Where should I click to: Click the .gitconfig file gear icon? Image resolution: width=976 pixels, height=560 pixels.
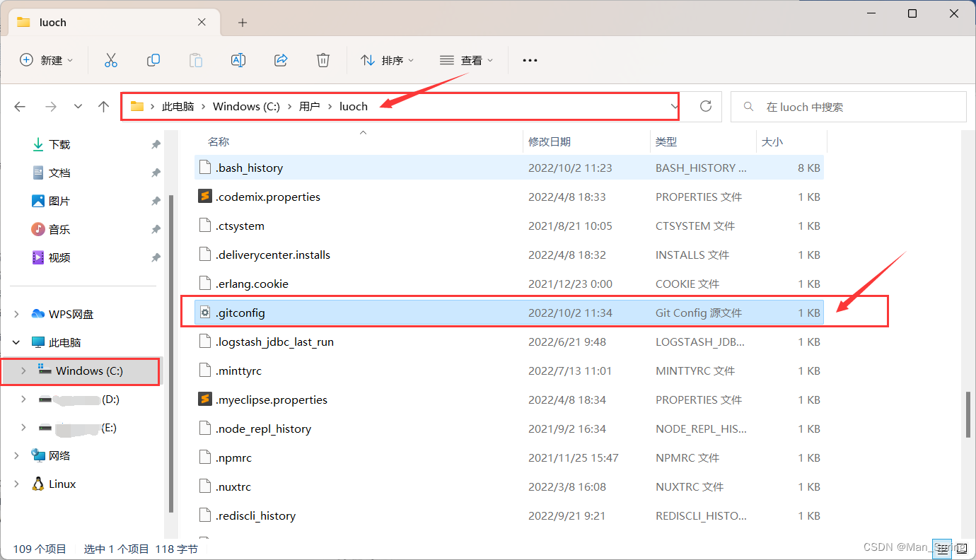pyautogui.click(x=205, y=313)
